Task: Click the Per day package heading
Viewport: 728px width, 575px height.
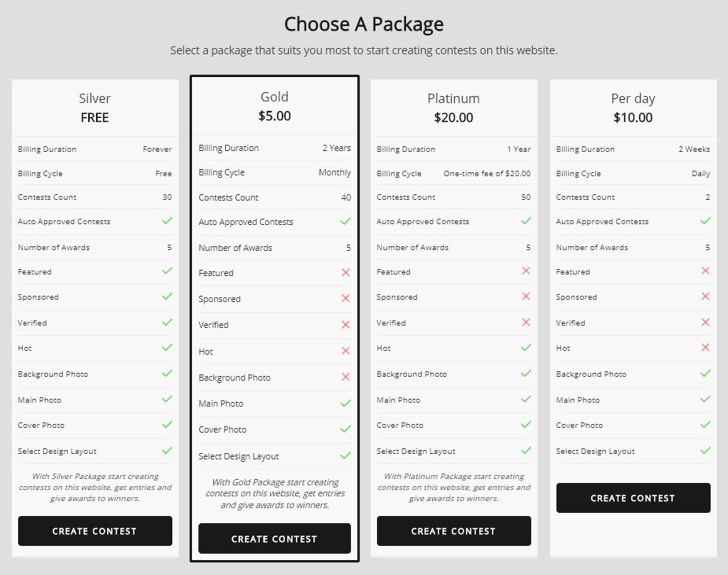Action: tap(633, 98)
